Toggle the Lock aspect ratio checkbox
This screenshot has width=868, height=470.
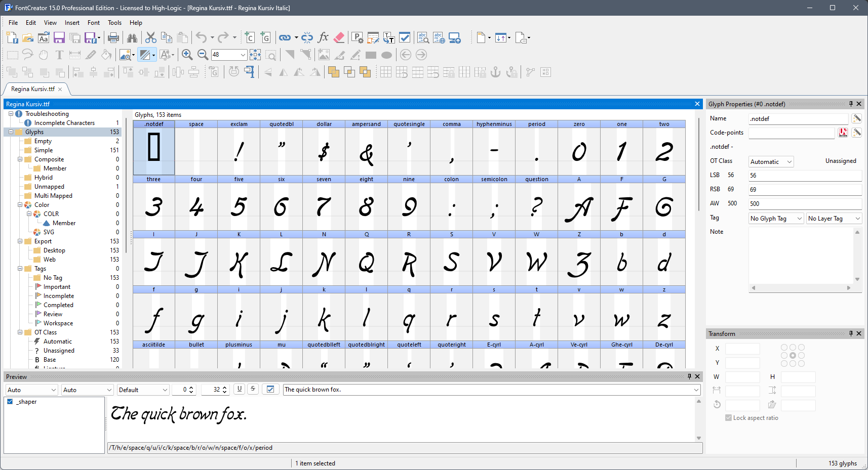coord(728,417)
